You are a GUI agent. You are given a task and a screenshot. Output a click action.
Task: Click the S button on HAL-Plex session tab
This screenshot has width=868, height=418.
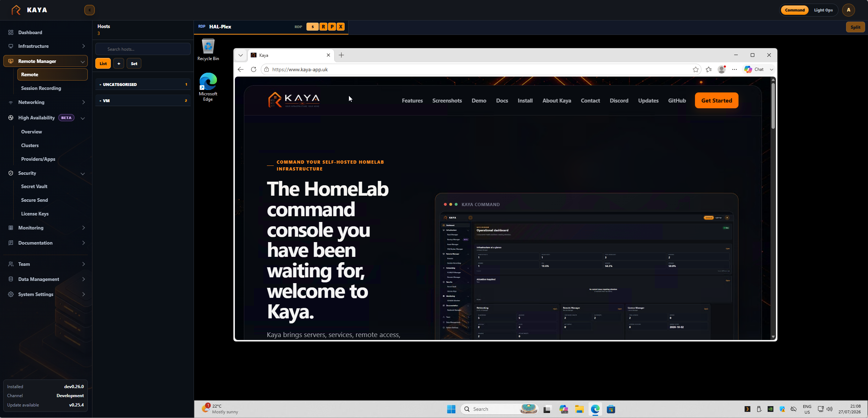[313, 27]
